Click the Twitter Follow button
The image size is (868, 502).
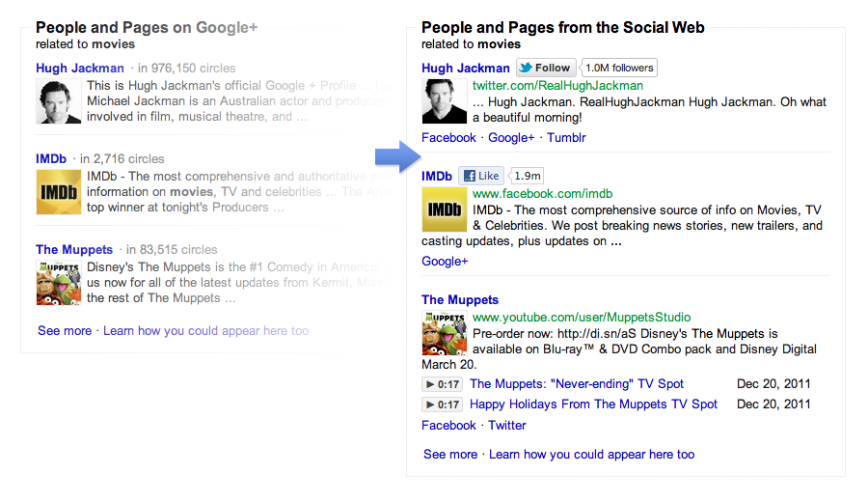(546, 68)
